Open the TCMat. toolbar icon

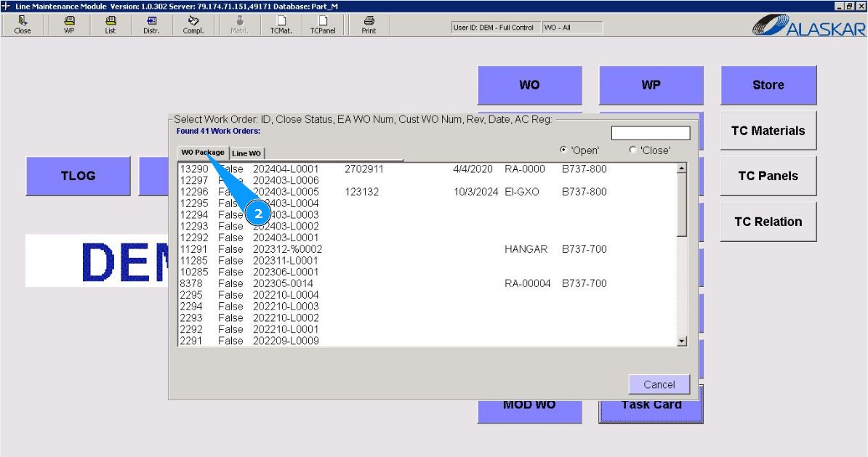(281, 25)
